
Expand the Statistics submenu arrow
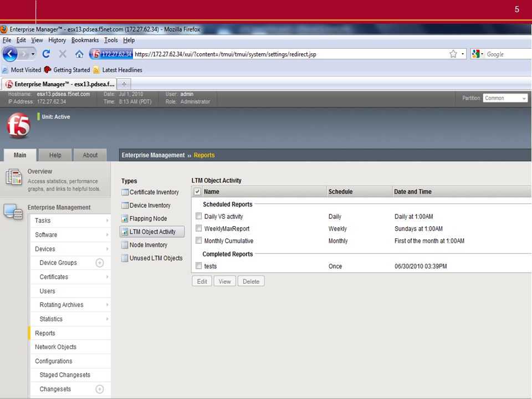[107, 319]
